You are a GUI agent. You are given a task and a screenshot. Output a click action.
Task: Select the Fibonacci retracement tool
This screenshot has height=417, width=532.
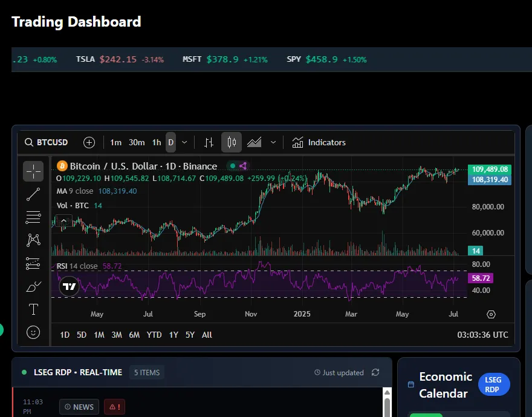pyautogui.click(x=33, y=217)
